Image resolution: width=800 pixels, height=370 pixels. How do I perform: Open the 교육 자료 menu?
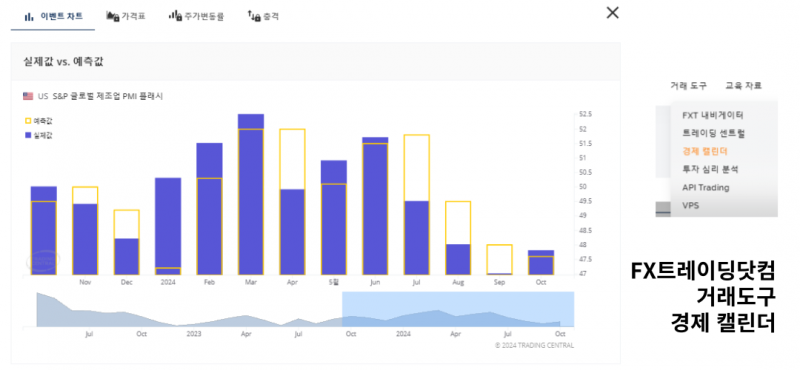tap(743, 86)
